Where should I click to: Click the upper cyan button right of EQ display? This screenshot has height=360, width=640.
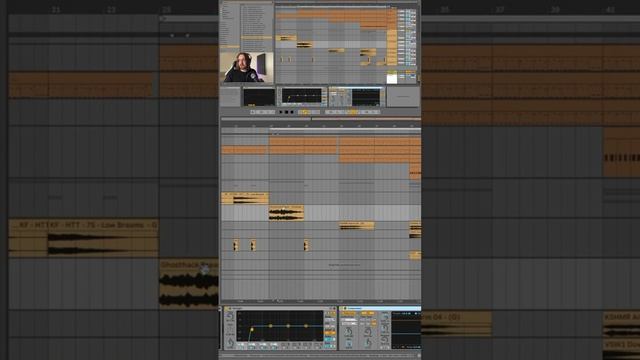click(x=330, y=339)
